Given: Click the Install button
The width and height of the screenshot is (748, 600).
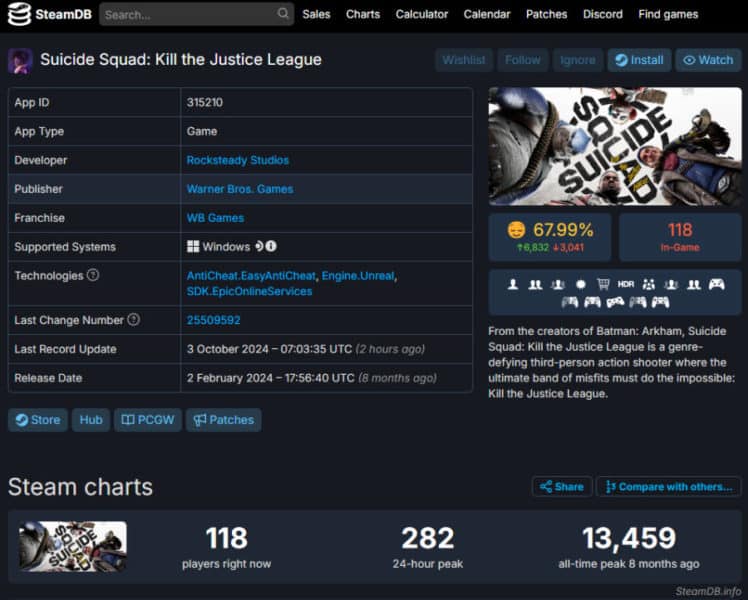Looking at the screenshot, I should click(639, 60).
